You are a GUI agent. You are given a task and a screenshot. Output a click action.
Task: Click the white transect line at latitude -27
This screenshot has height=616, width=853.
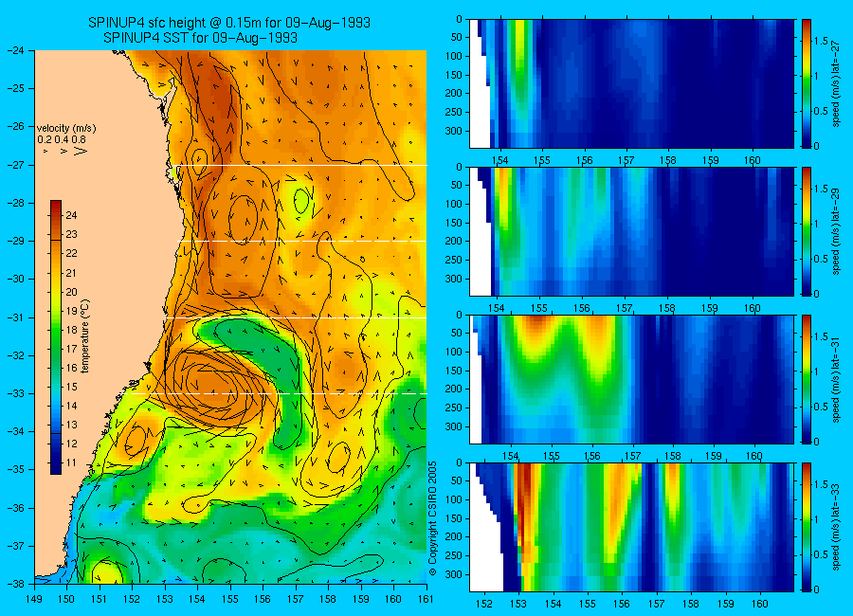click(302, 165)
